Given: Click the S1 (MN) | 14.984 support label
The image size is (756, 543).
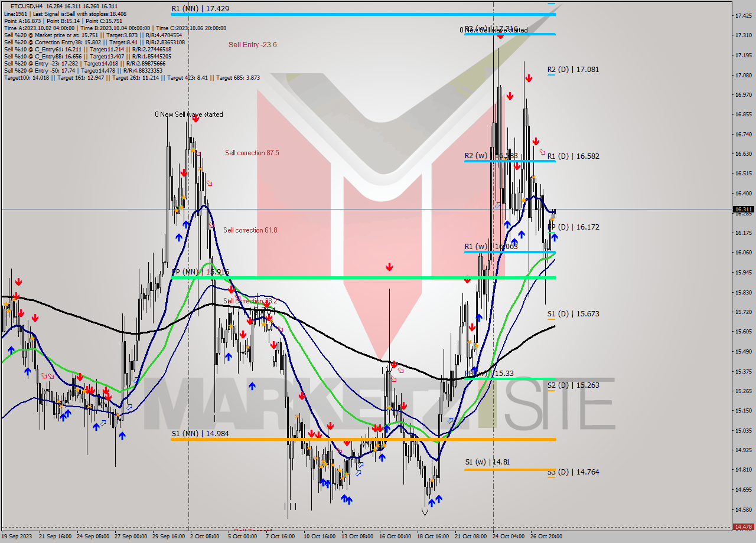Looking at the screenshot, I should [x=200, y=433].
